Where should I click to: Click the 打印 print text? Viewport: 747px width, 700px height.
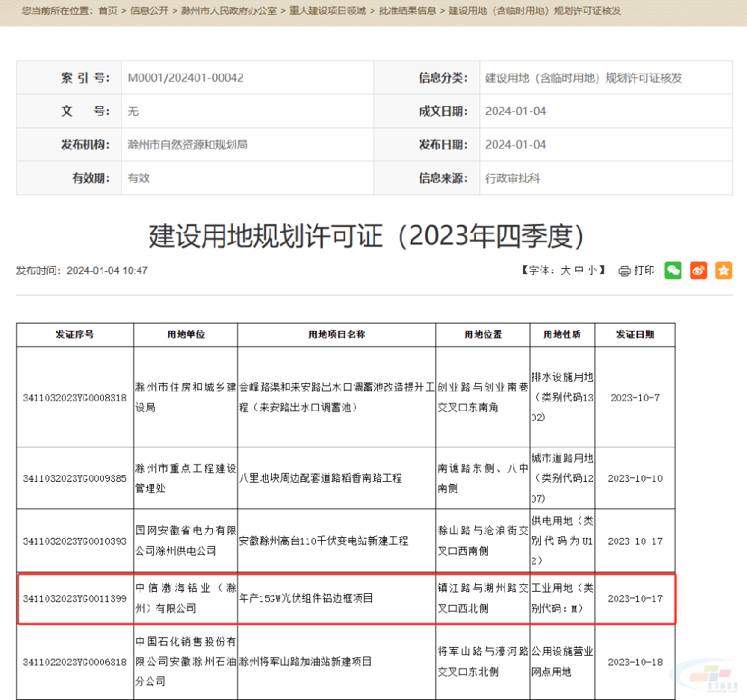[x=644, y=270]
